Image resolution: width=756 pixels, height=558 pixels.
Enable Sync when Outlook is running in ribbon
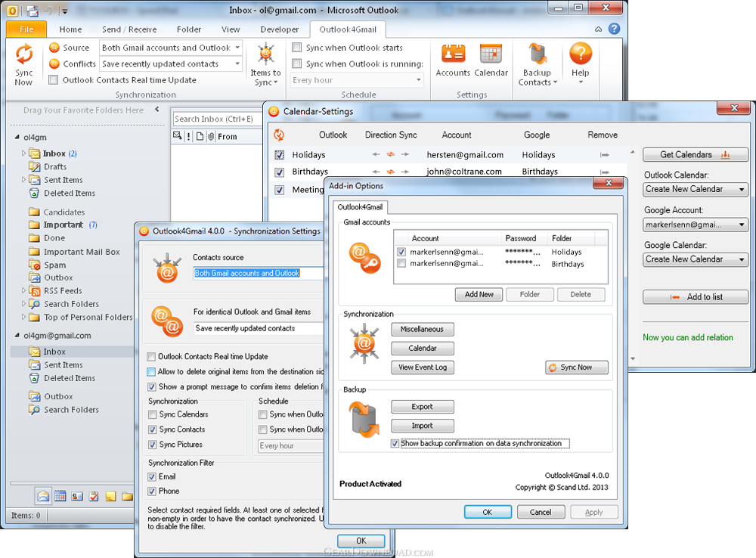[297, 64]
